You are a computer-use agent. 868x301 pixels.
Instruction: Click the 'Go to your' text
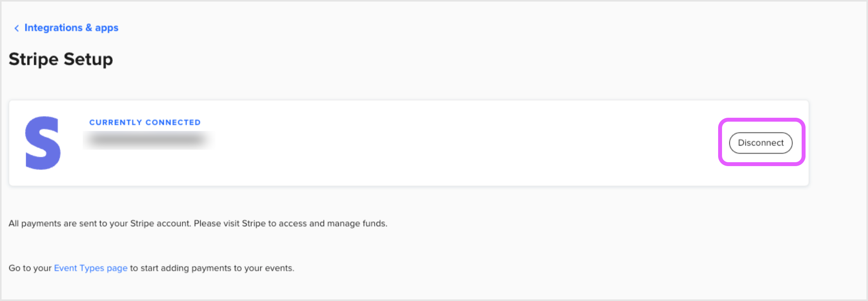pyautogui.click(x=30, y=268)
